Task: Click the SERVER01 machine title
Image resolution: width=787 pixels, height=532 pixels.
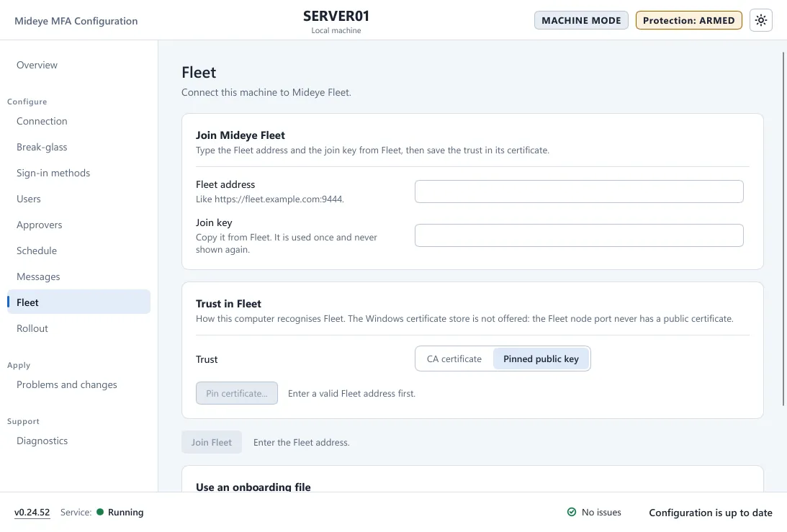Action: [336, 16]
